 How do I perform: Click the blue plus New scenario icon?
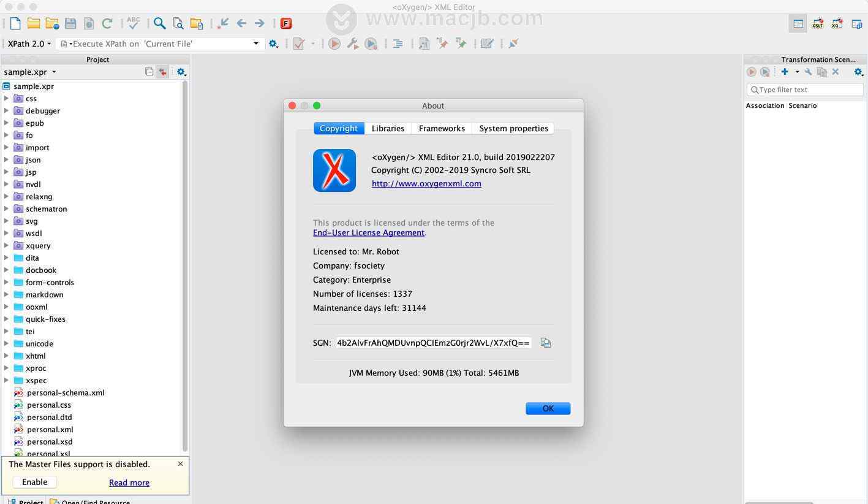785,72
